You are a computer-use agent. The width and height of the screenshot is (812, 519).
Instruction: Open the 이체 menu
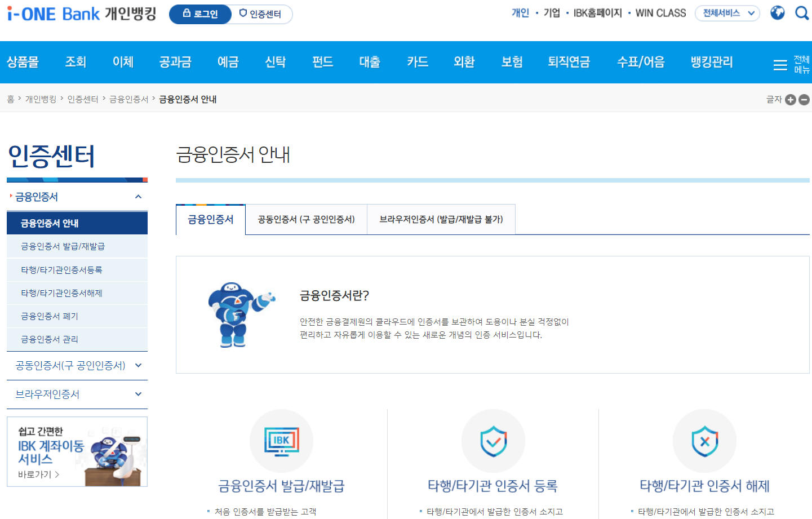pos(123,62)
